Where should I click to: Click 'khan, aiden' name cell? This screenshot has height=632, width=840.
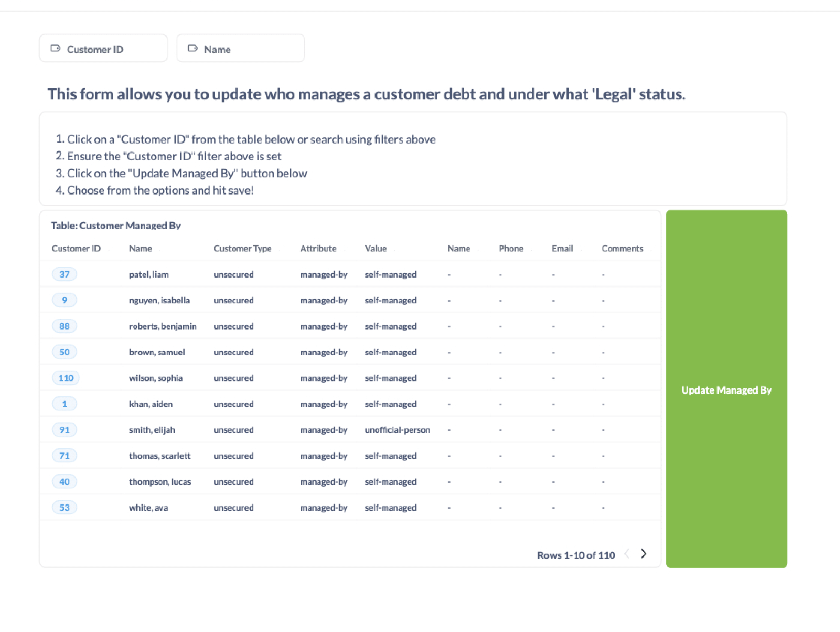(151, 404)
